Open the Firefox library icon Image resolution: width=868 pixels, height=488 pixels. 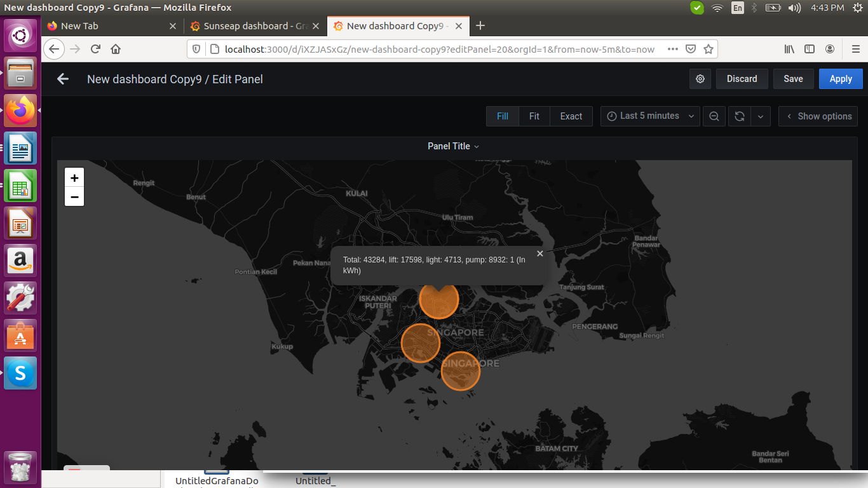[789, 48]
